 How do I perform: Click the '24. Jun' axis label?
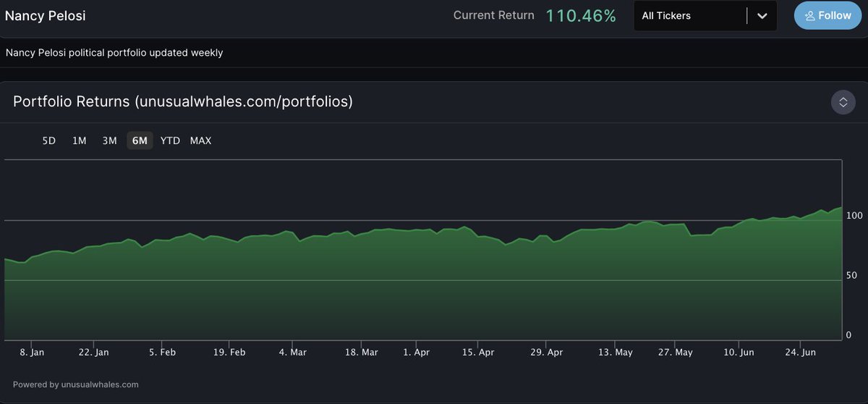pos(801,352)
